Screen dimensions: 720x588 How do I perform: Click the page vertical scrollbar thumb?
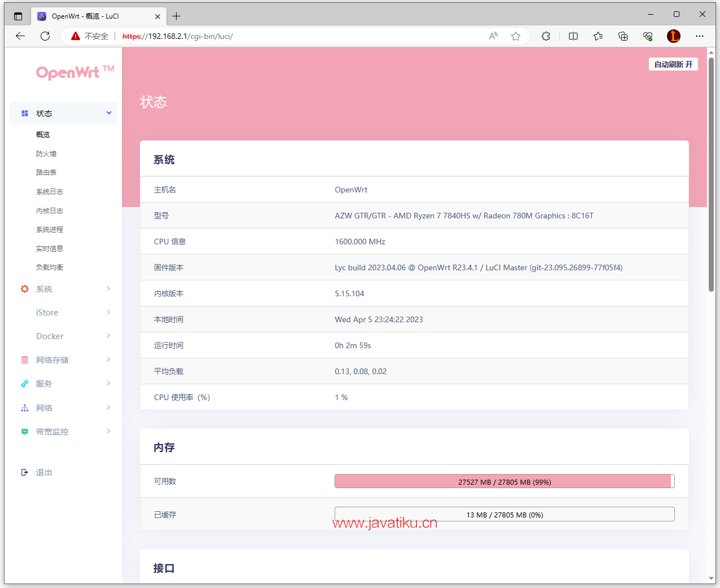tap(712, 174)
